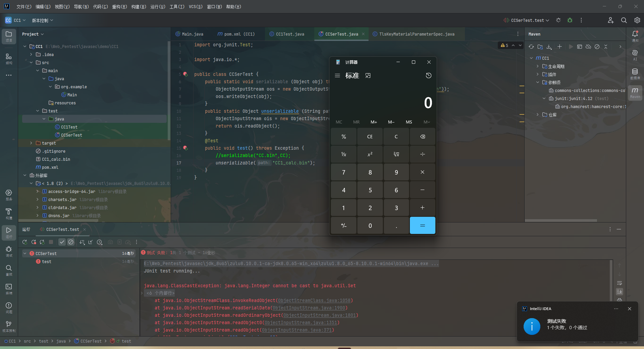This screenshot has width=644, height=349.
Task: Expand 仓库 node in Maven
Action: coord(538,114)
